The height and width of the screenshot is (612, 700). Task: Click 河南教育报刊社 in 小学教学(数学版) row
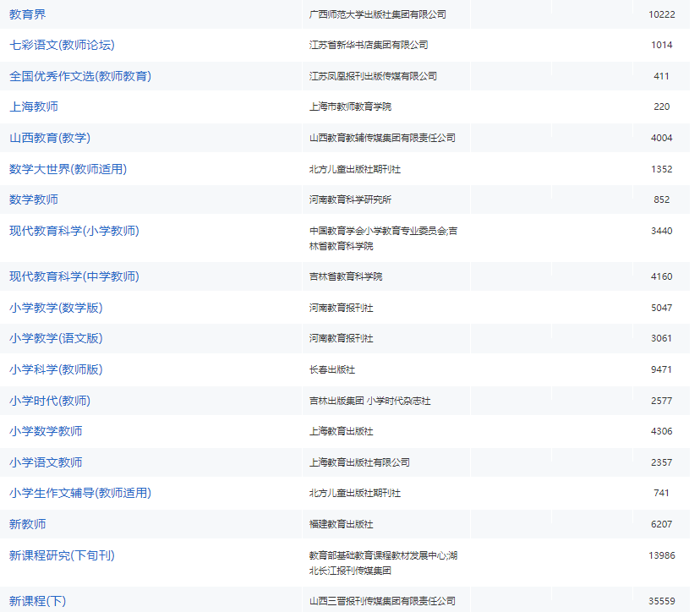pos(341,308)
